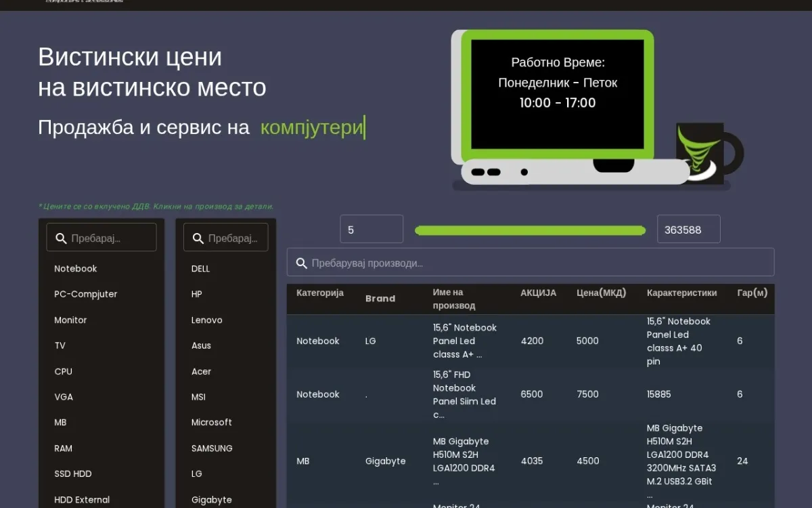Open the 15,6" Notebook Panel Led classs A+ product
This screenshot has width=812, height=508.
click(x=465, y=341)
